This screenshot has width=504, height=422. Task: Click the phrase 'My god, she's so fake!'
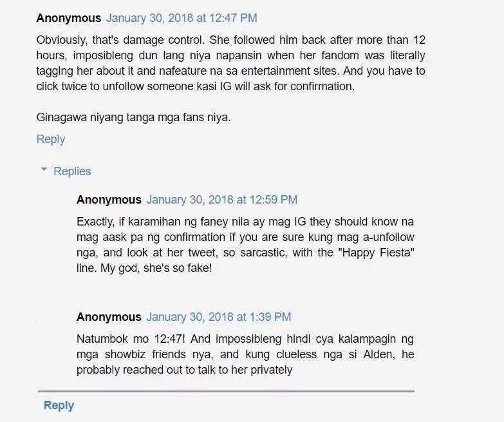pyautogui.click(x=156, y=268)
